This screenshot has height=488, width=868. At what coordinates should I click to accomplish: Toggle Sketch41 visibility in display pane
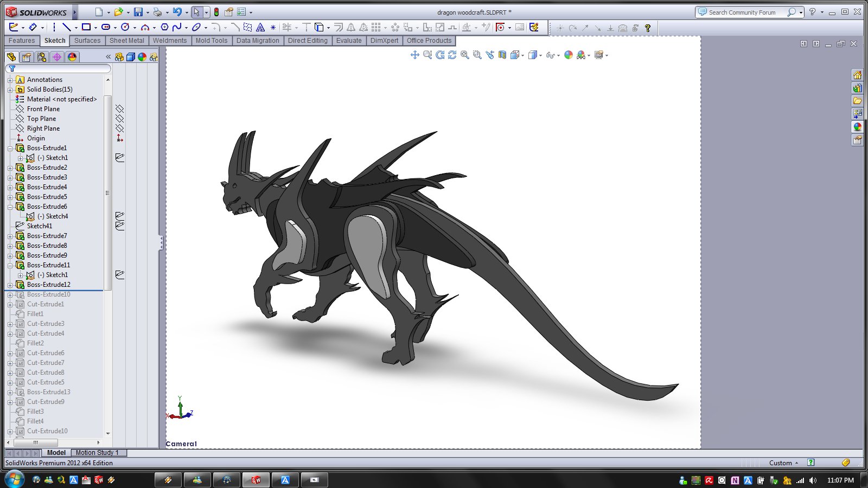(x=120, y=226)
